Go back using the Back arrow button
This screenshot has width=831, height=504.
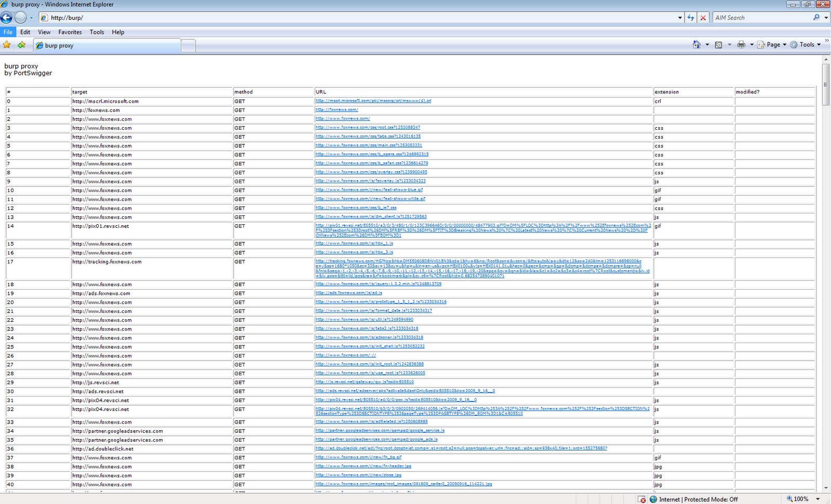[x=6, y=18]
